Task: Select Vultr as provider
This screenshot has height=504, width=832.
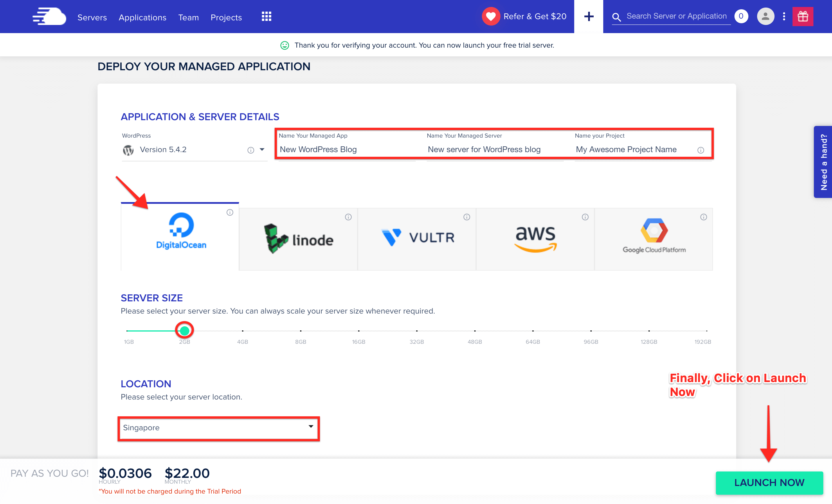Action: pyautogui.click(x=417, y=239)
